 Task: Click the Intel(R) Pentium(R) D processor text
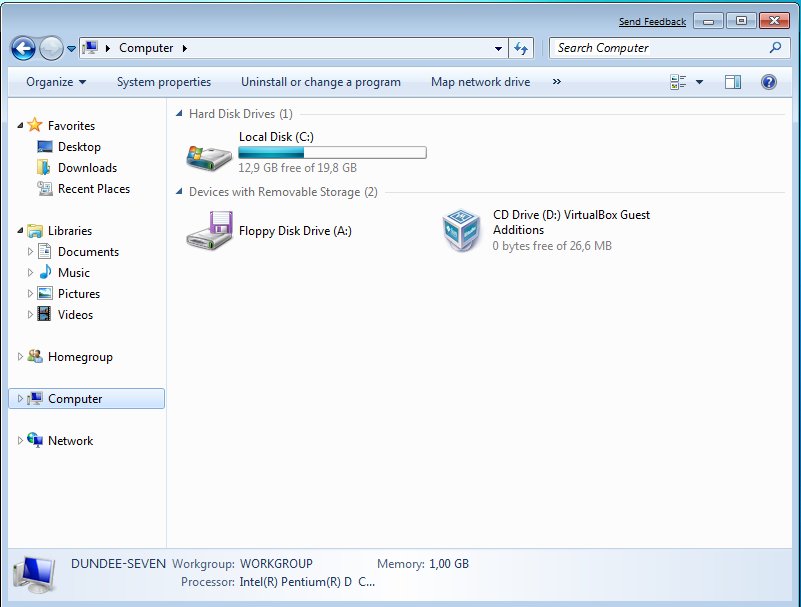pos(307,582)
